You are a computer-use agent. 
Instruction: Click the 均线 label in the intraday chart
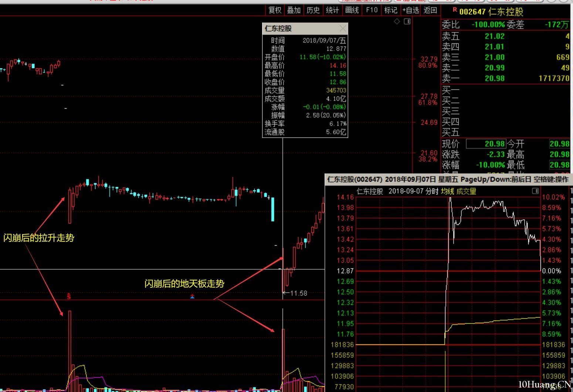[447, 191]
